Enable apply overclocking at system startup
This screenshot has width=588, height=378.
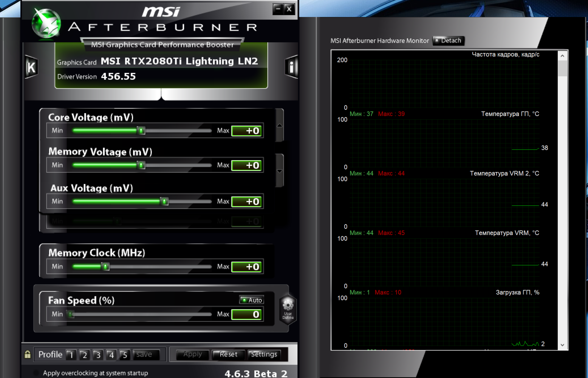pos(36,373)
